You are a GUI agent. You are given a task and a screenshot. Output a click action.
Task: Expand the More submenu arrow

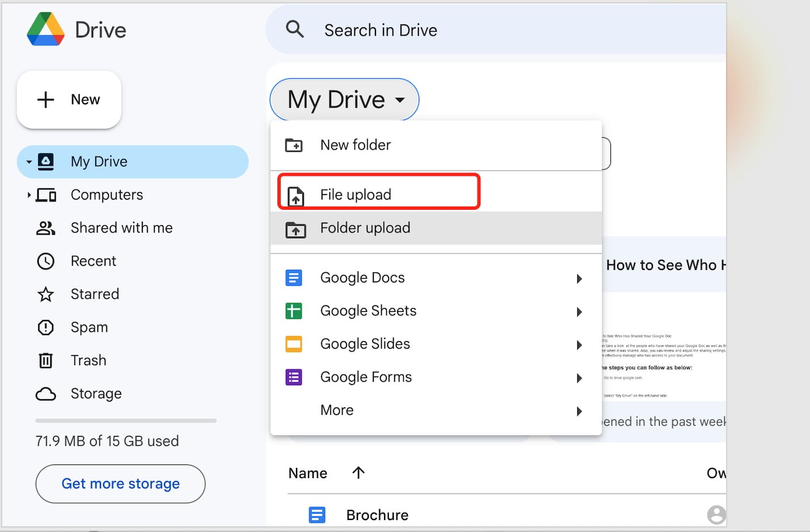point(579,411)
